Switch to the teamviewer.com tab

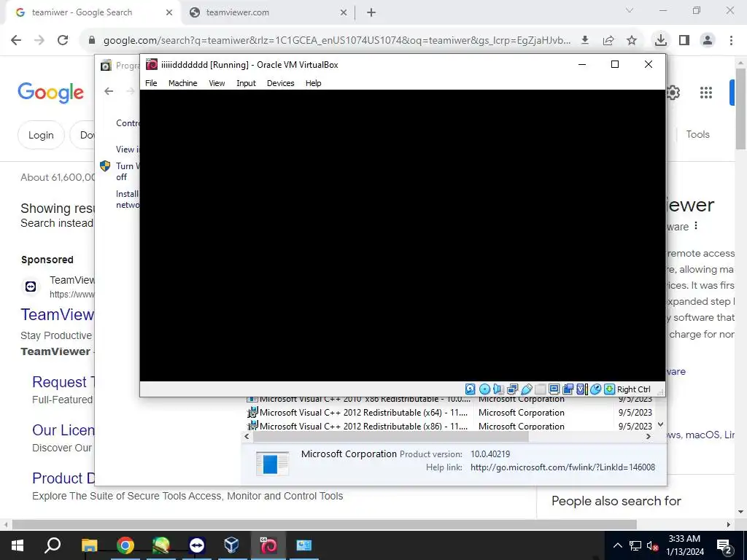(x=268, y=12)
